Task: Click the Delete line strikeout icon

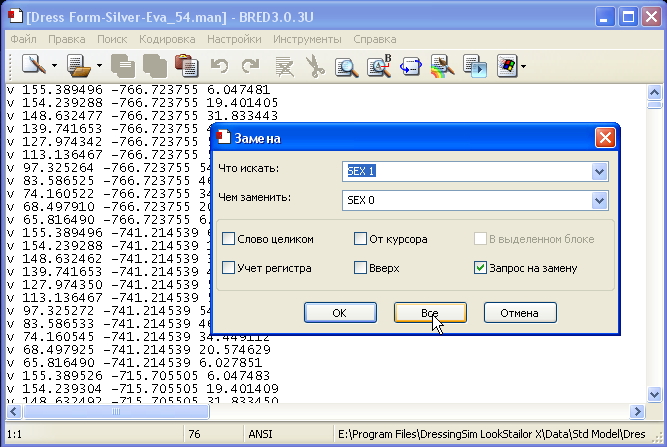Action: [284, 67]
